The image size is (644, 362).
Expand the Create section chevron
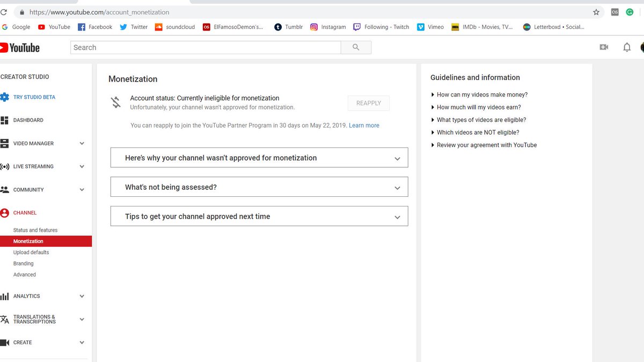coord(82,342)
